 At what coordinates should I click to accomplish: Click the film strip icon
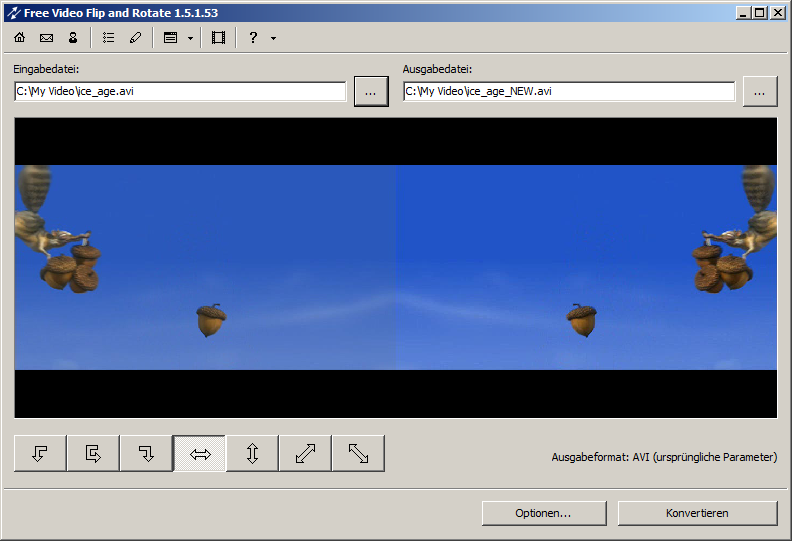click(218, 38)
